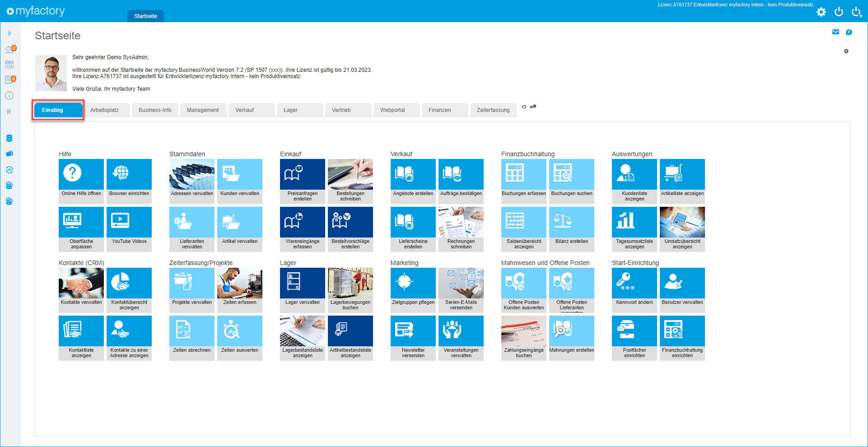Open Umsatzübersicht anzeigen tile
The image size is (868, 447).
682,229
